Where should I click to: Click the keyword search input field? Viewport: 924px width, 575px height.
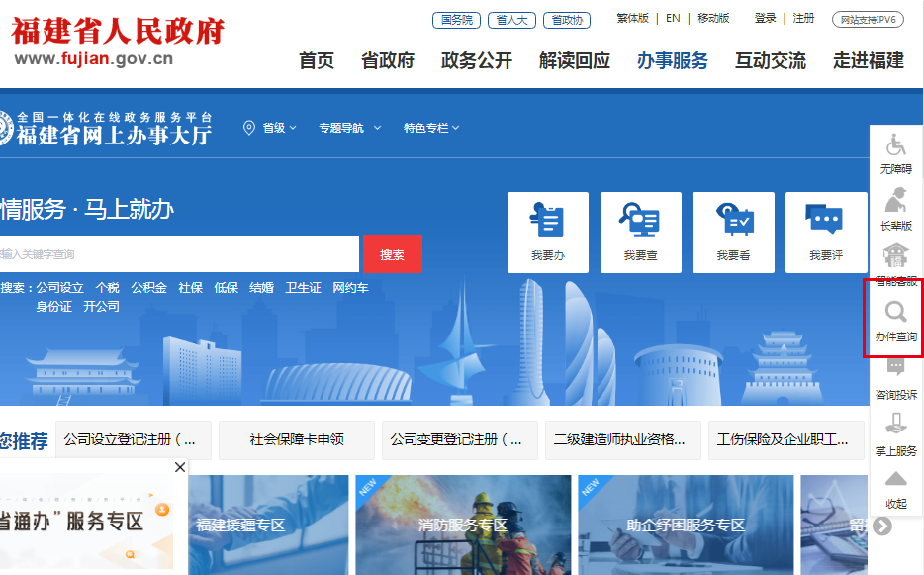click(x=178, y=254)
